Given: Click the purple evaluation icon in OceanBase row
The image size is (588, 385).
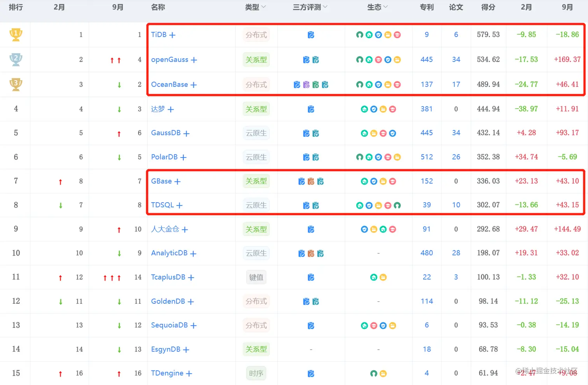Looking at the screenshot, I should click(x=306, y=84).
